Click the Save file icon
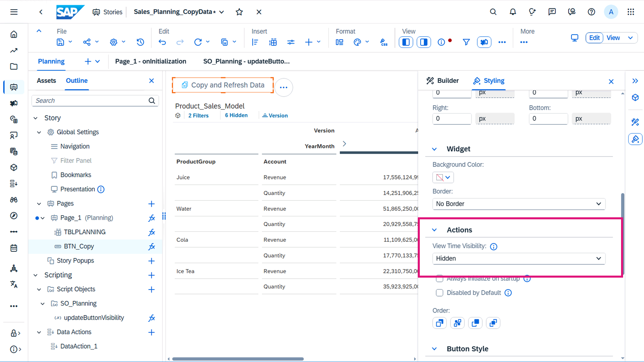 (60, 42)
